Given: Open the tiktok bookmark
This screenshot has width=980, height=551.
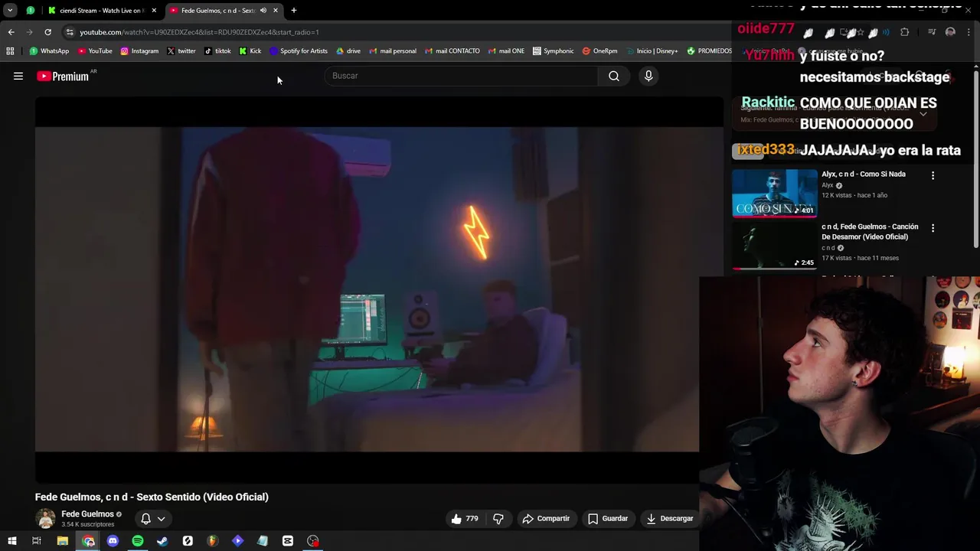Looking at the screenshot, I should pyautogui.click(x=217, y=51).
